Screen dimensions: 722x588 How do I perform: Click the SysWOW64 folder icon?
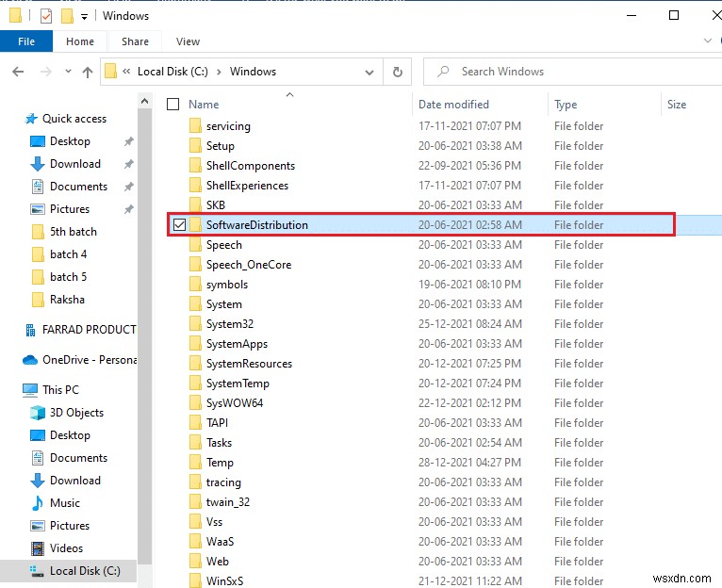click(x=195, y=403)
